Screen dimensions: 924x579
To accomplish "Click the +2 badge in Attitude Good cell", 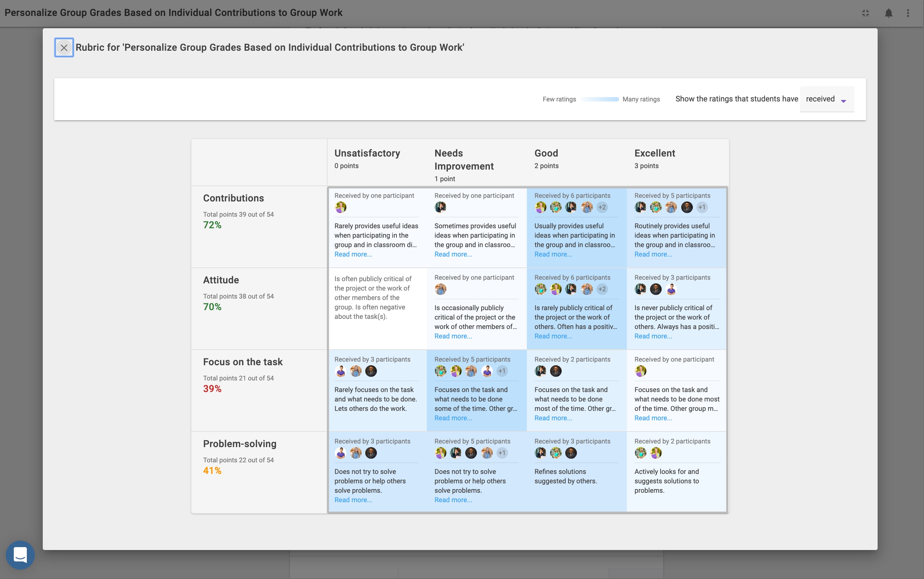I will (602, 289).
